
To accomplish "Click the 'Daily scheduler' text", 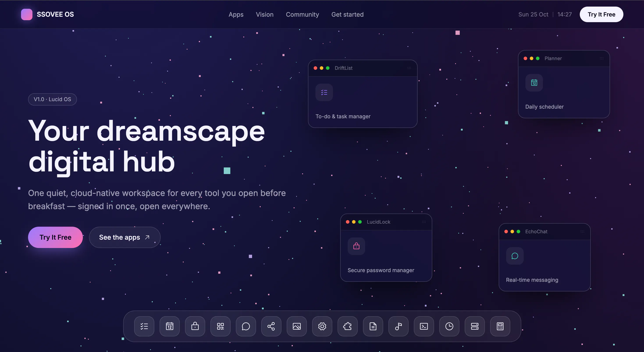I will point(544,107).
